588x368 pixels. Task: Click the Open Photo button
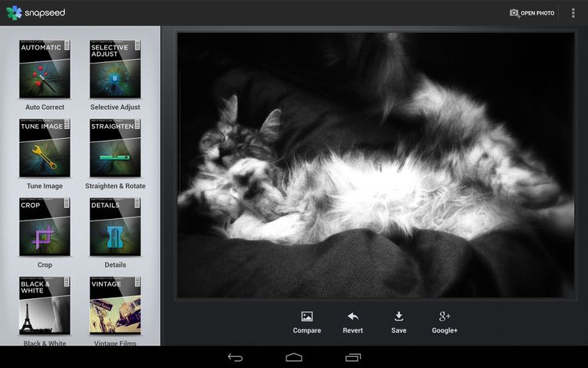[532, 13]
